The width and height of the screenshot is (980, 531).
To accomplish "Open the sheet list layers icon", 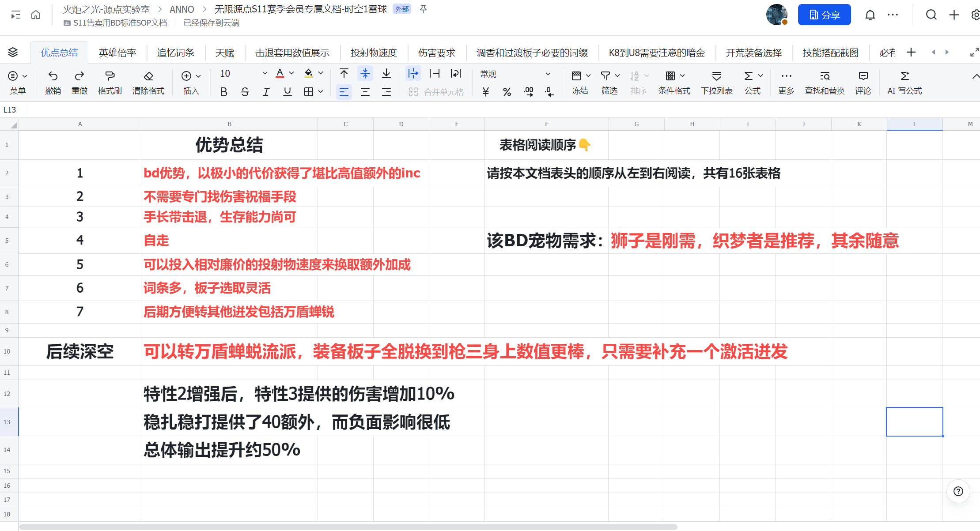I will 13,53.
